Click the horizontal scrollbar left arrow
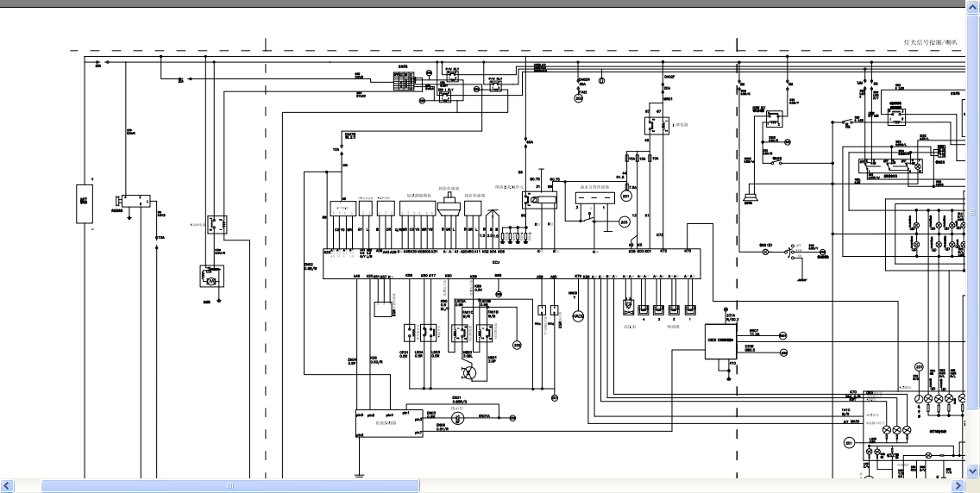 point(7,486)
